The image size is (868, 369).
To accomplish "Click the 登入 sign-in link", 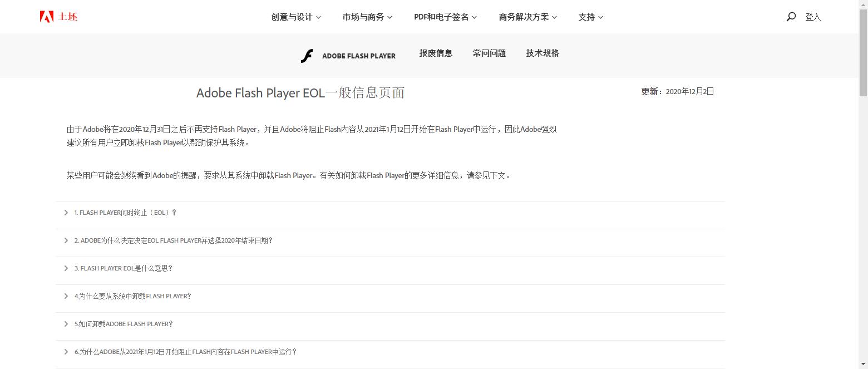I will (x=813, y=17).
